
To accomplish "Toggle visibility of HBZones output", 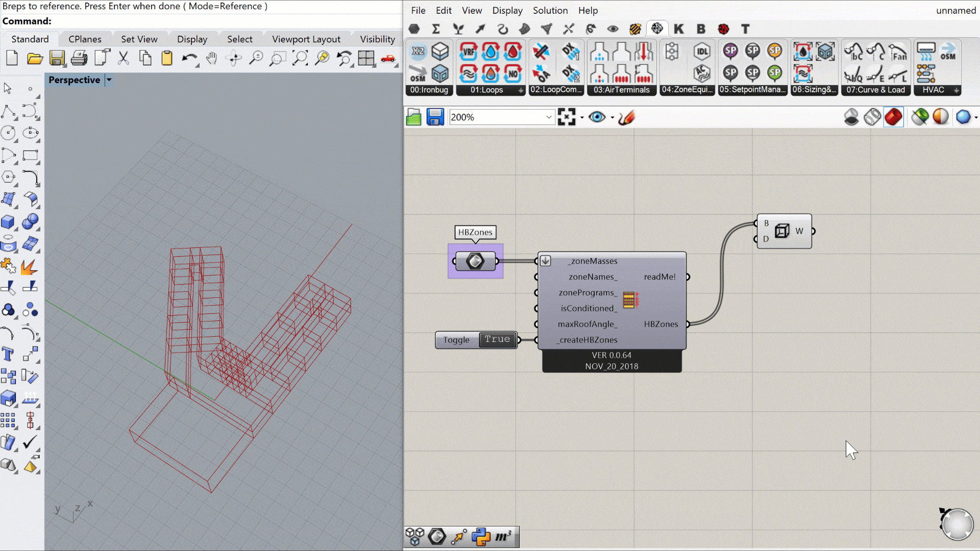I will click(x=688, y=323).
